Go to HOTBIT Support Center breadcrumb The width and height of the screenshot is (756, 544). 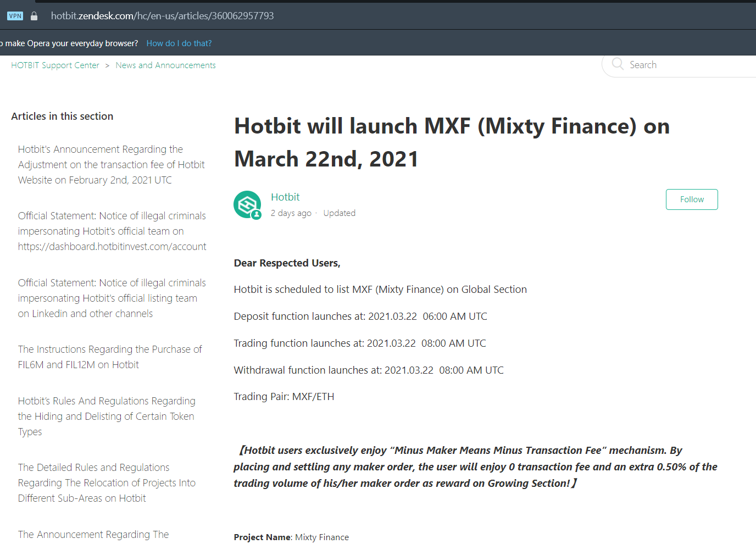(x=55, y=65)
